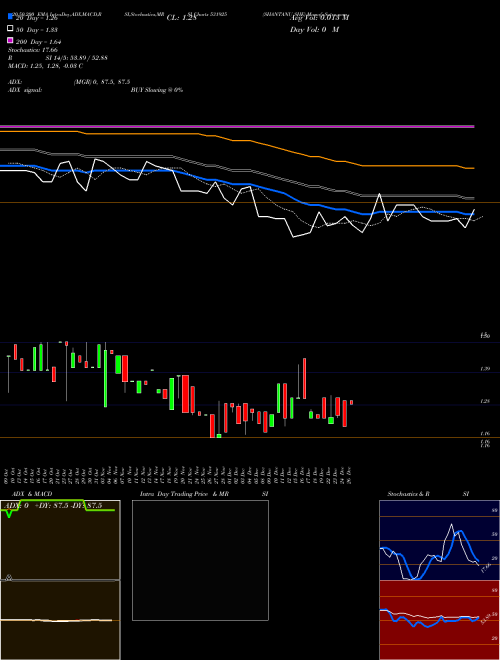500x660 pixels.
Task: Click the tall red candle near 15 Dec
Action: point(304,378)
